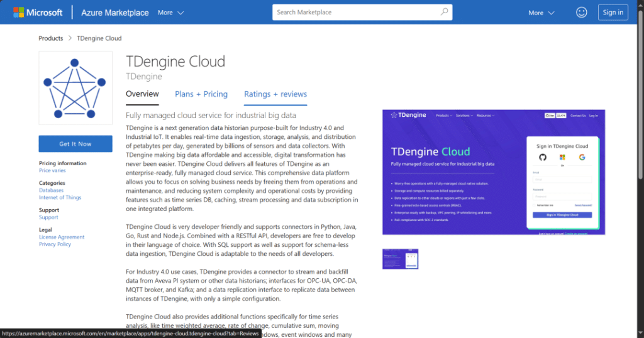644x338 pixels.
Task: Open the Internet of Things category
Action: 60,197
